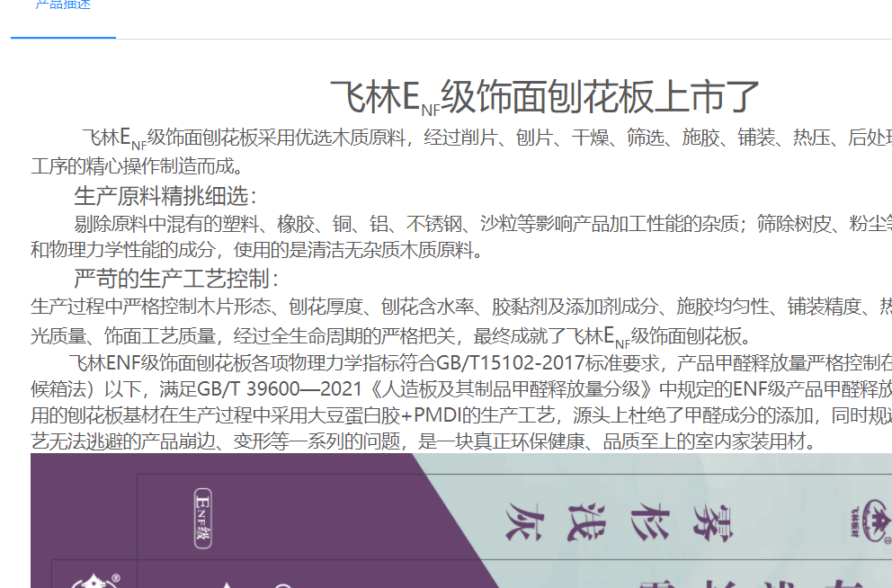This screenshot has height=588, width=892.
Task: Select the line starting 和物理力学性能的成分
Action: [256, 250]
